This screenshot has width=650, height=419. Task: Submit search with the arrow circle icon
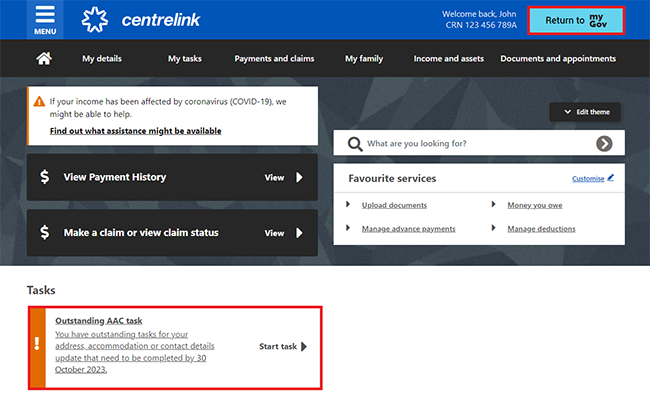pos(604,144)
